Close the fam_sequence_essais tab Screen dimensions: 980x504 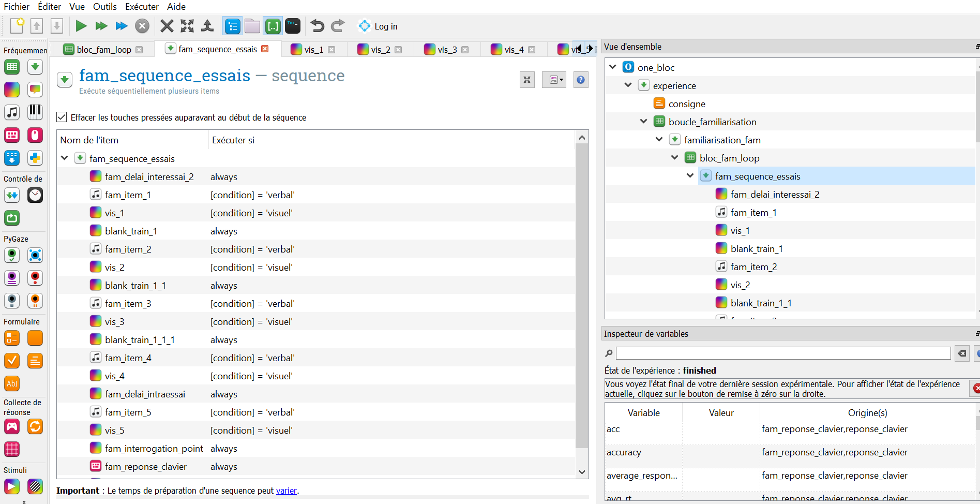click(x=265, y=49)
